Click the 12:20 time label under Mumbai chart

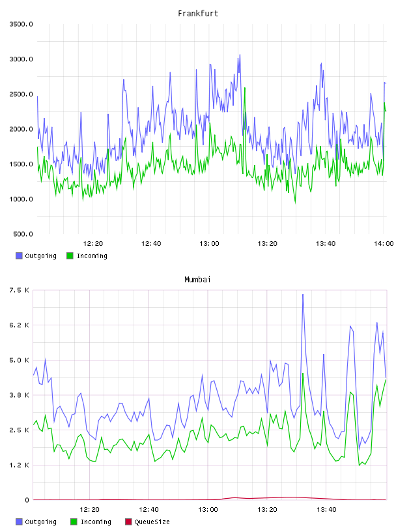[x=89, y=509]
